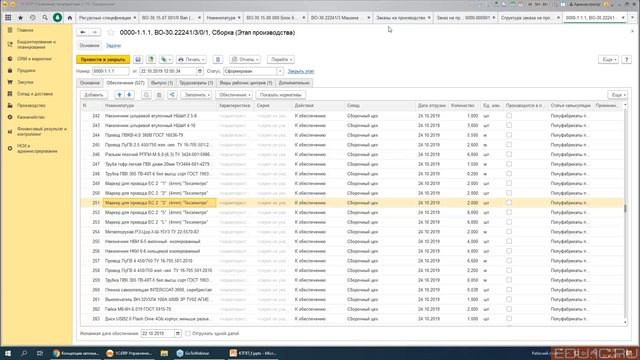
Task: Navigate forward with the right arrow
Action: 94,32
